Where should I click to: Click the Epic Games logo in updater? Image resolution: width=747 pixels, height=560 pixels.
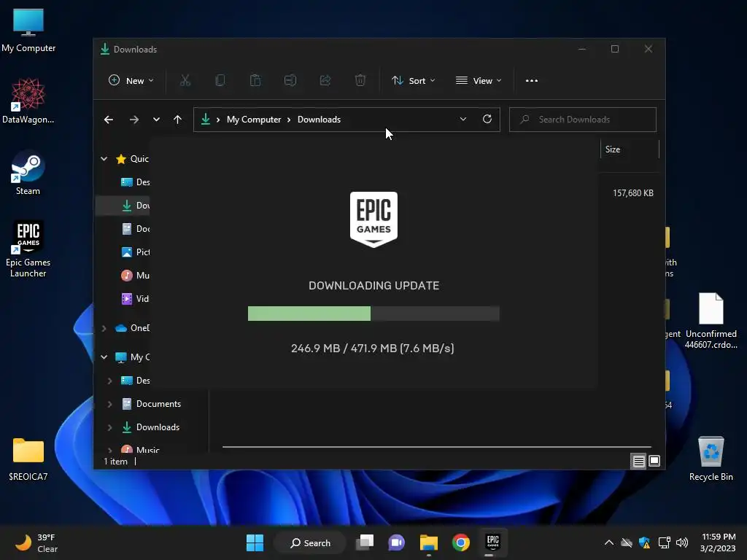(x=373, y=219)
